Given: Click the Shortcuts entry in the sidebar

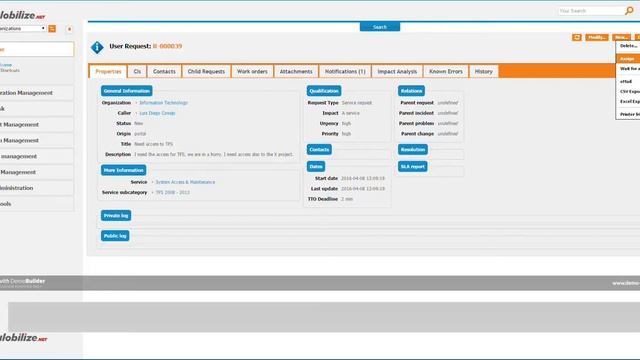Looking at the screenshot, I should click(x=10, y=70).
